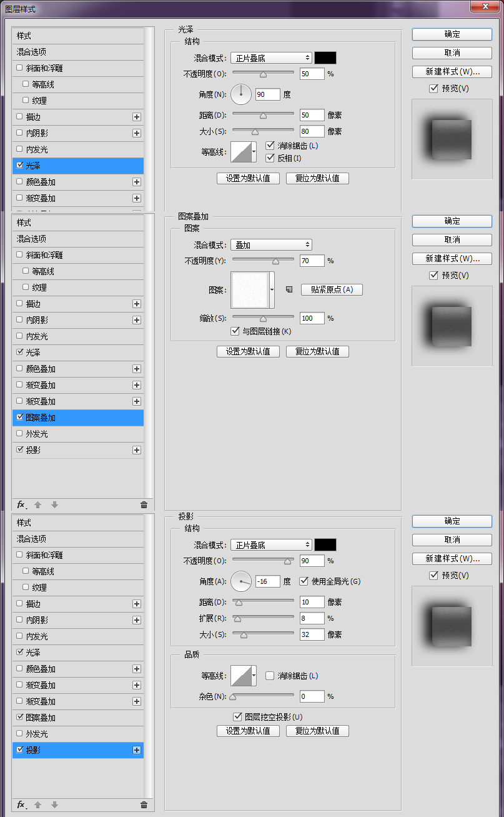The height and width of the screenshot is (817, 504).
Task: Click the plus icon next to 描边 effect
Action: coord(136,116)
